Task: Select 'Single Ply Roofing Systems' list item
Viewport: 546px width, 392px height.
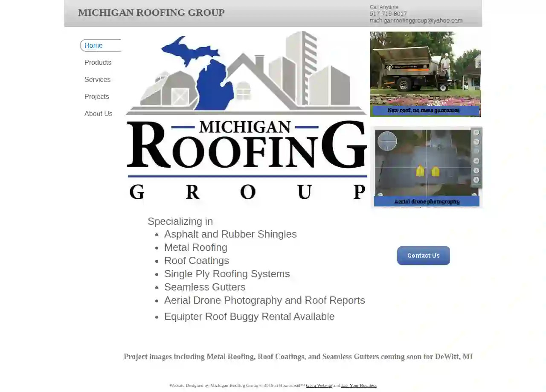Action: pyautogui.click(x=227, y=274)
